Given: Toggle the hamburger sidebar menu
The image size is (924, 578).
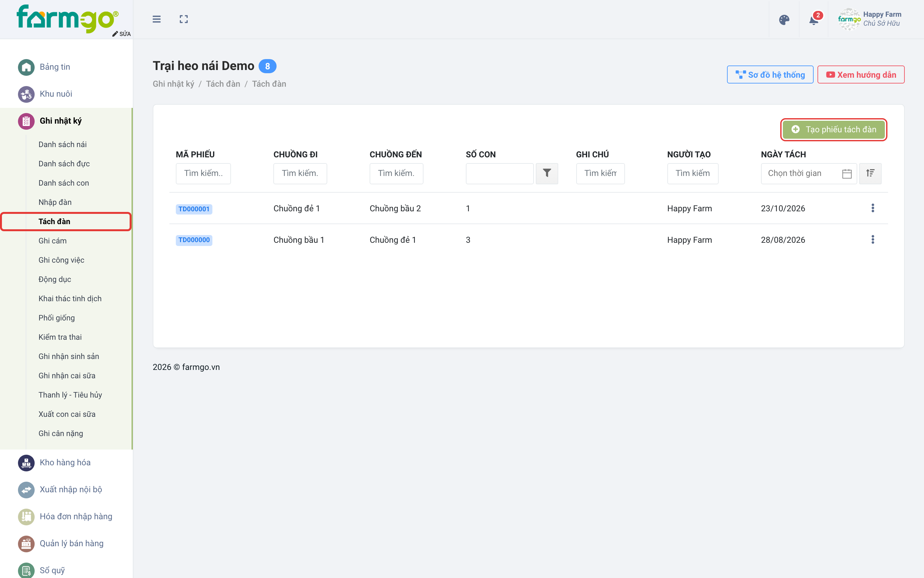Looking at the screenshot, I should [x=157, y=19].
